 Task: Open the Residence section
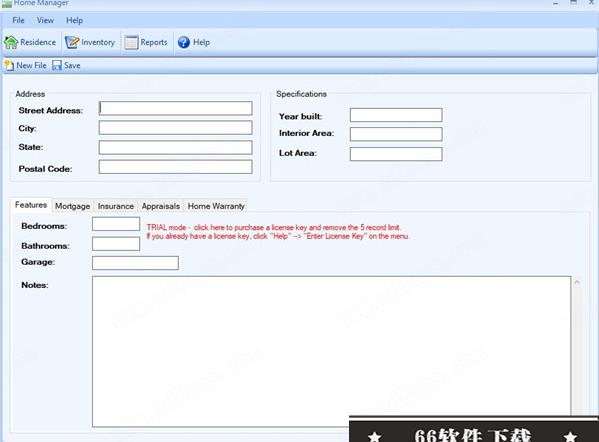click(x=30, y=42)
